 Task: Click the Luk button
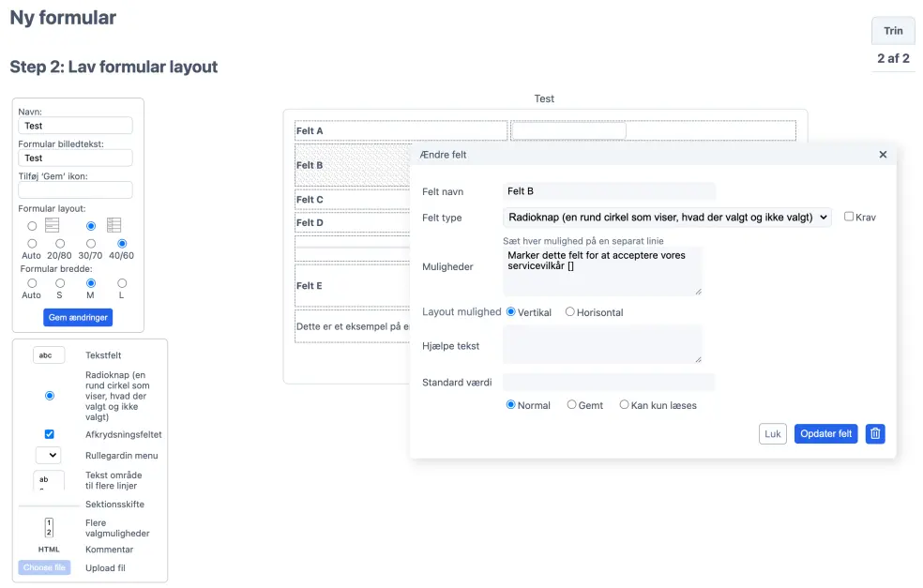click(x=773, y=433)
